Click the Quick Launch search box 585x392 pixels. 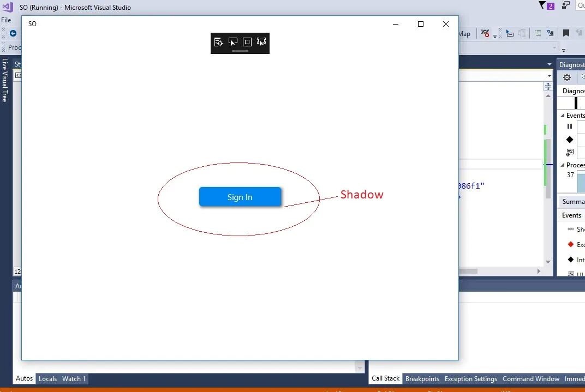[x=581, y=5]
